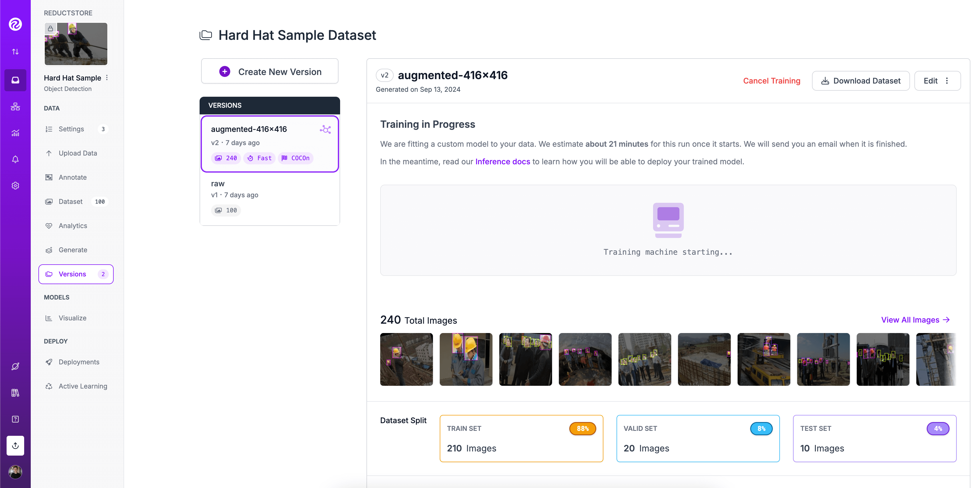Screen dimensions: 980x488
Task: Select the augmented-416×416 version card
Action: (270, 143)
